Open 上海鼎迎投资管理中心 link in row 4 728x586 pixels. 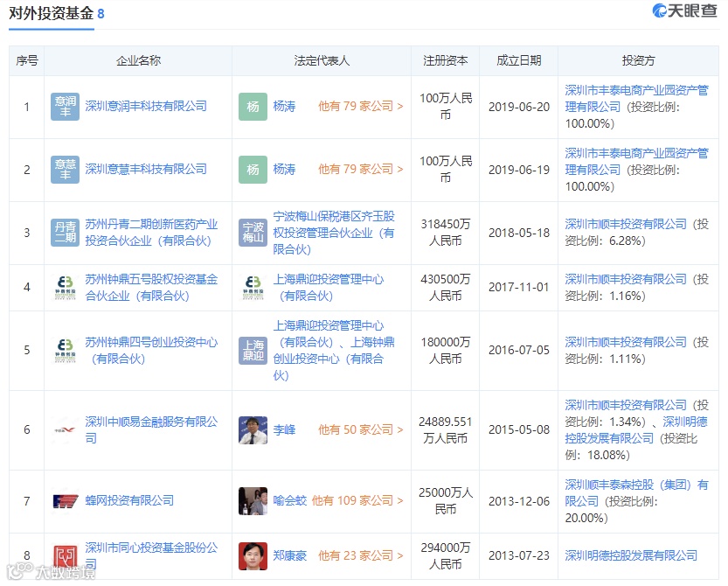[329, 287]
